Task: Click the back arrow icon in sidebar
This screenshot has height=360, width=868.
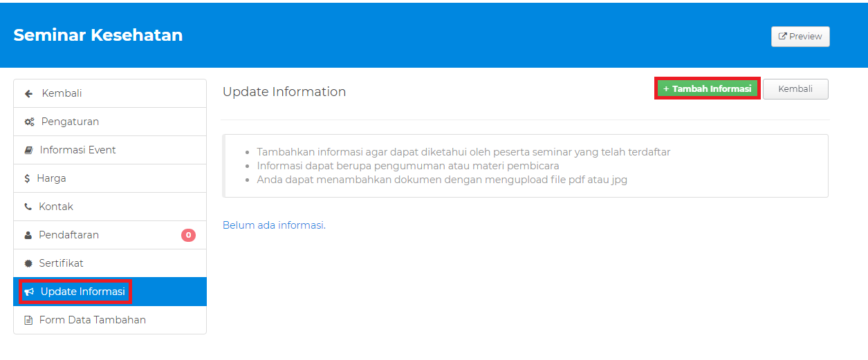Action: click(x=29, y=94)
